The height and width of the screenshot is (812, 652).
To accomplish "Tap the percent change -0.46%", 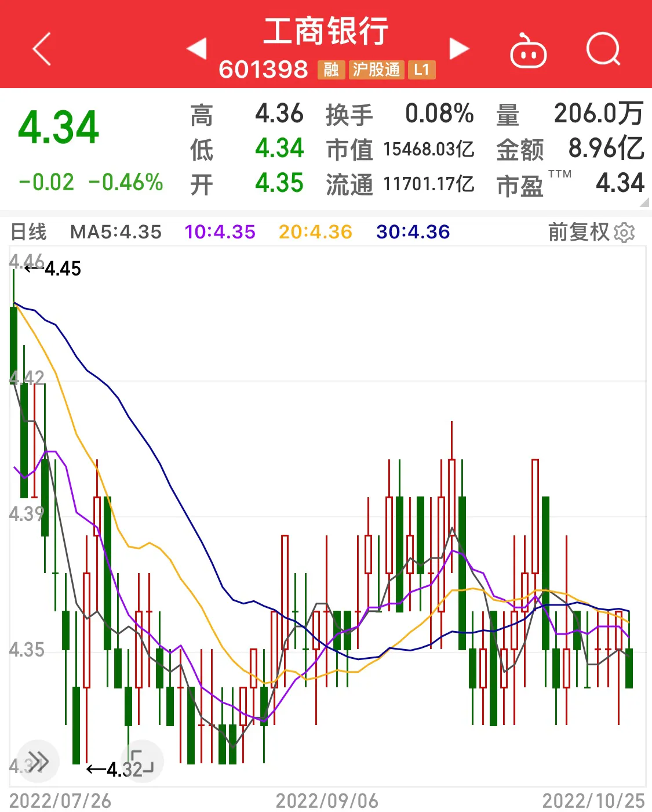I will (x=126, y=182).
